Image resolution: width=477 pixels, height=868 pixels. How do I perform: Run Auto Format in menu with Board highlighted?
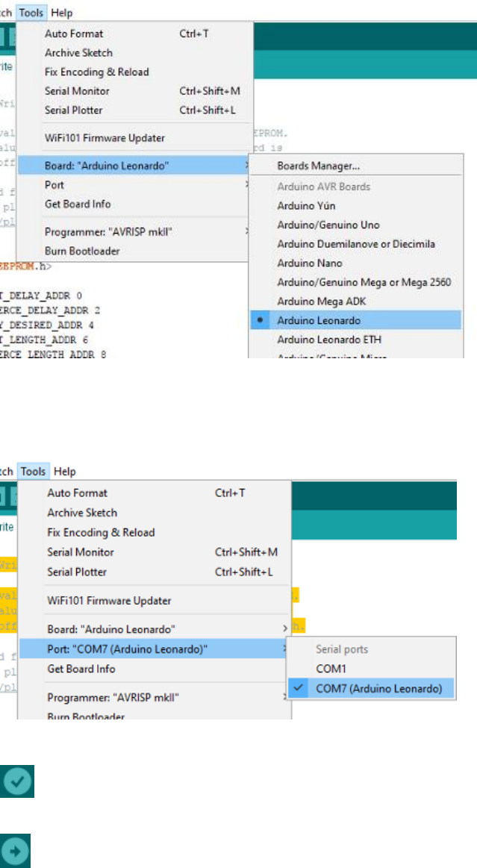(134, 34)
